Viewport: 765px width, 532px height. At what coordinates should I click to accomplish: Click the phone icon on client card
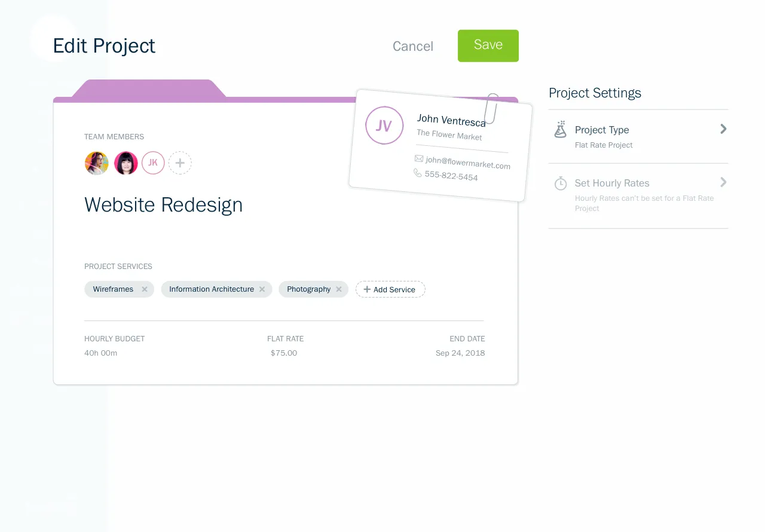[x=417, y=172]
